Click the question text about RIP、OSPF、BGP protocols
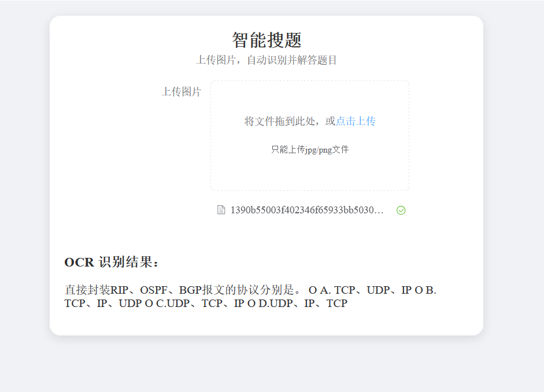 point(185,290)
